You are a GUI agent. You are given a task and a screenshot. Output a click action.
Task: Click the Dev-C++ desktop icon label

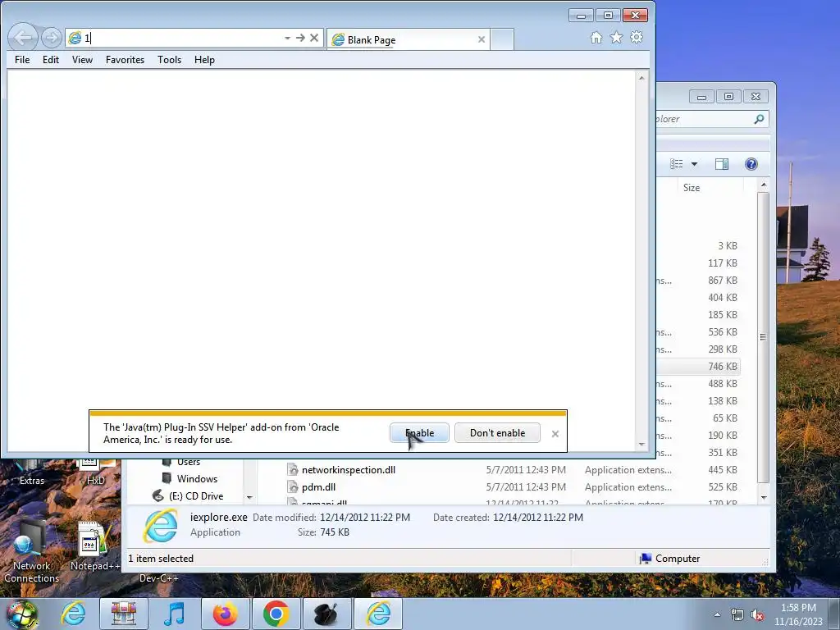[x=158, y=578]
